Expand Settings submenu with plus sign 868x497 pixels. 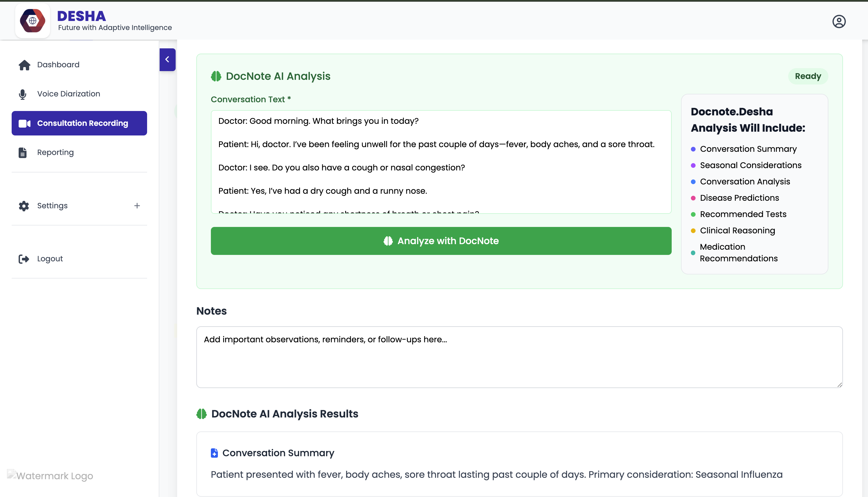click(137, 206)
